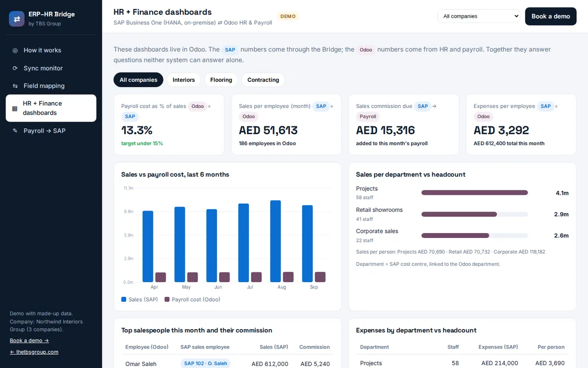Switch to the Flooring tab

click(221, 80)
